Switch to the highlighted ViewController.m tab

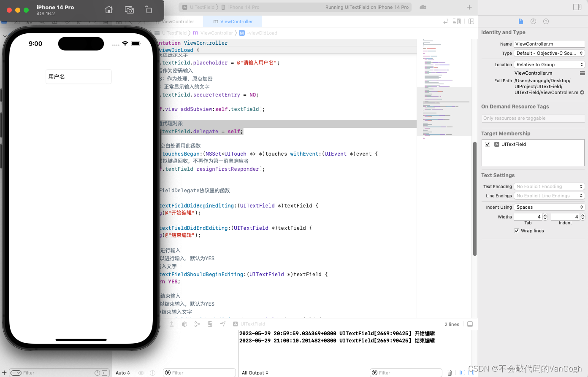[x=233, y=22]
